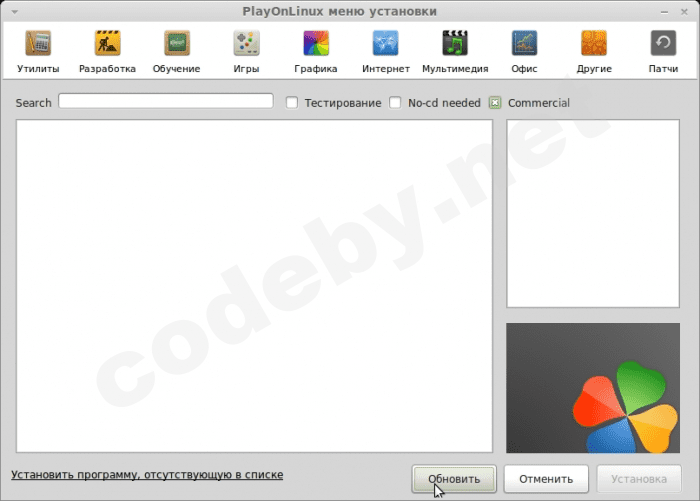Viewport: 700px width, 501px height.
Task: Open the Другие category
Action: (x=594, y=51)
